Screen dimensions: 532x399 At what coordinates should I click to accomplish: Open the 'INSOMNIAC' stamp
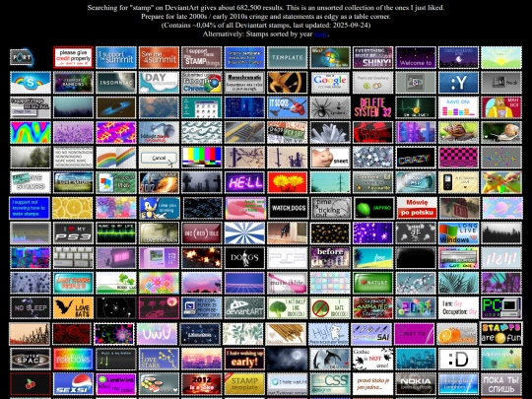(x=116, y=83)
